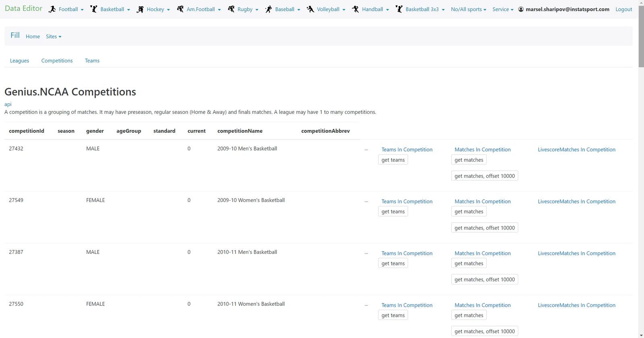Open the No/All sports menu
The height and width of the screenshot is (338, 644).
(469, 9)
